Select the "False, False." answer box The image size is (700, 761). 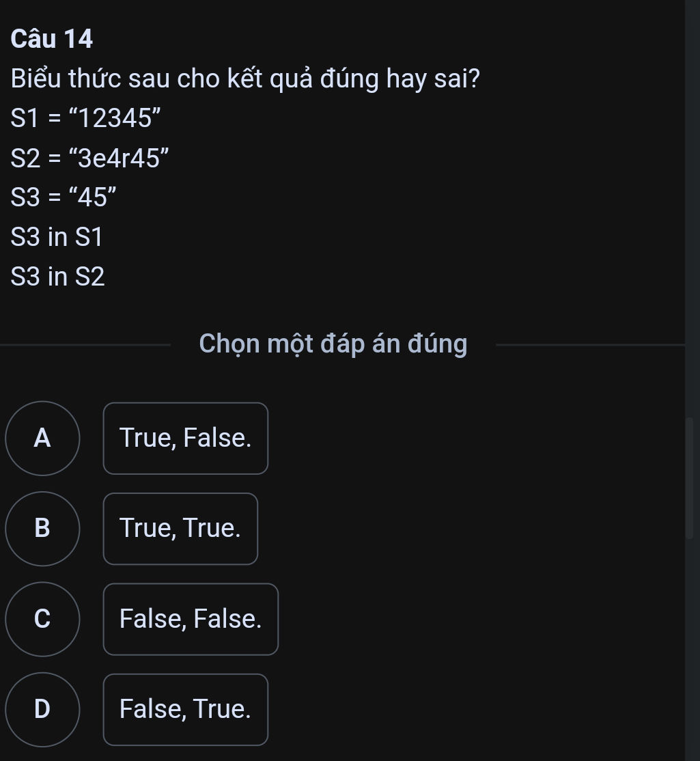[x=191, y=620]
